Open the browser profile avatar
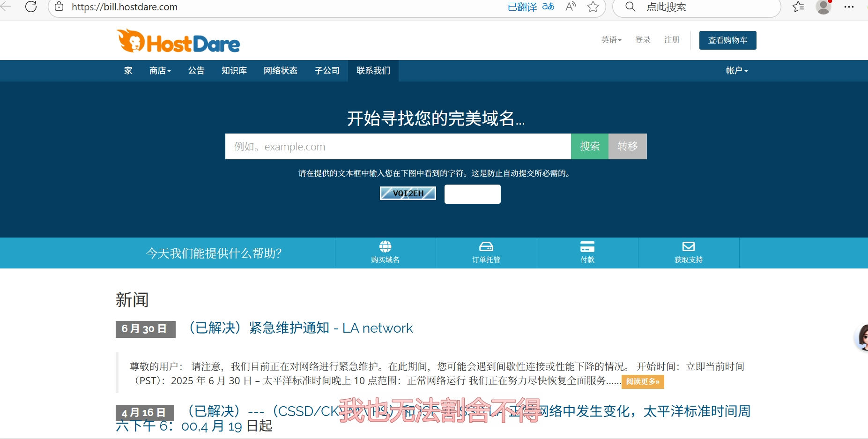Viewport: 868px width, 439px height. click(823, 7)
